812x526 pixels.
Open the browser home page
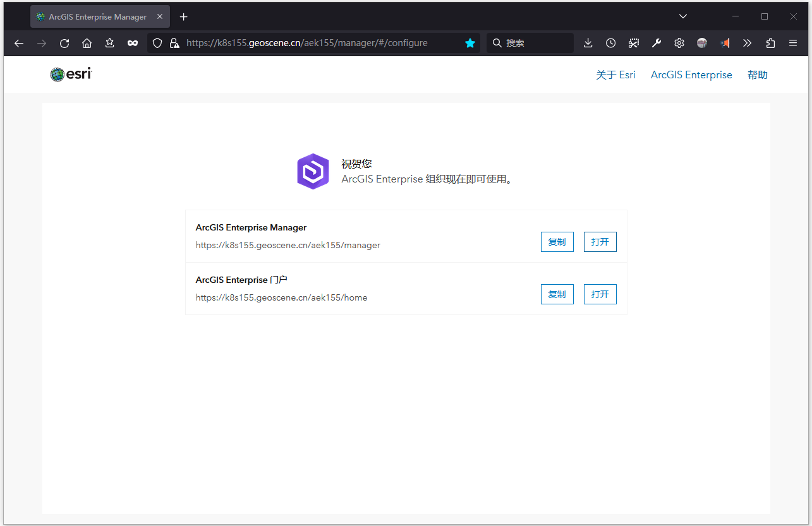[87, 43]
